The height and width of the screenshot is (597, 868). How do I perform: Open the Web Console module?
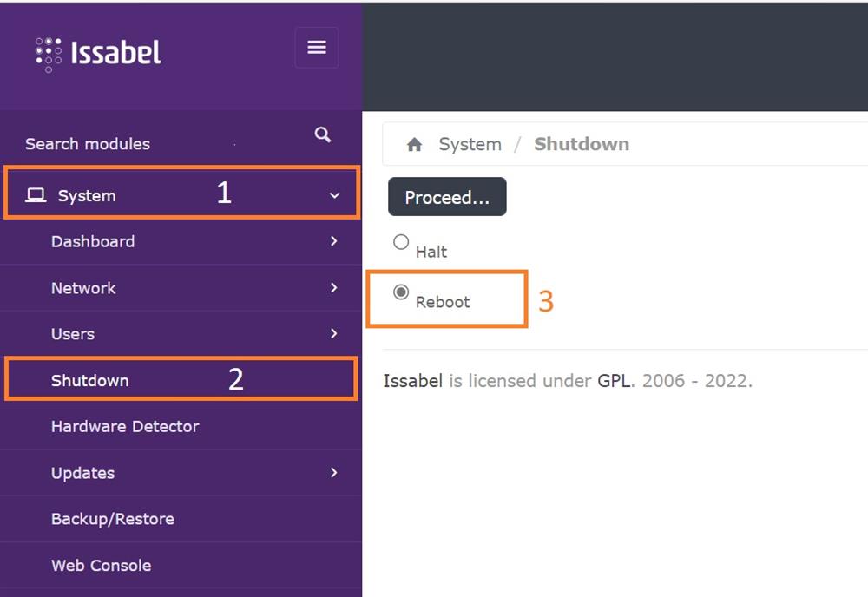point(101,565)
